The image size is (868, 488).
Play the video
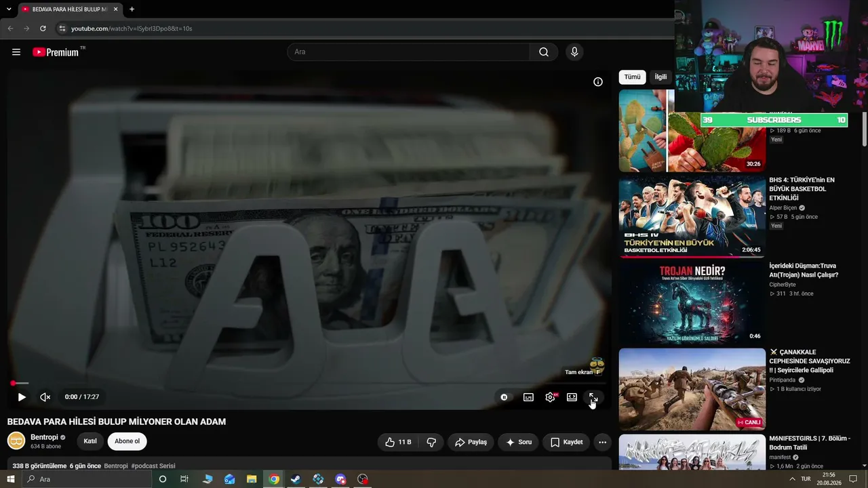click(22, 397)
